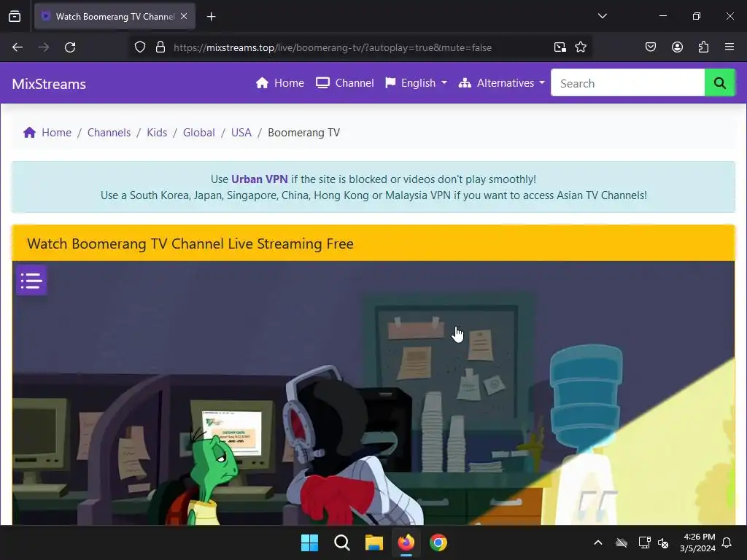This screenshot has height=560, width=747.
Task: Open the notifications bell
Action: (x=727, y=542)
